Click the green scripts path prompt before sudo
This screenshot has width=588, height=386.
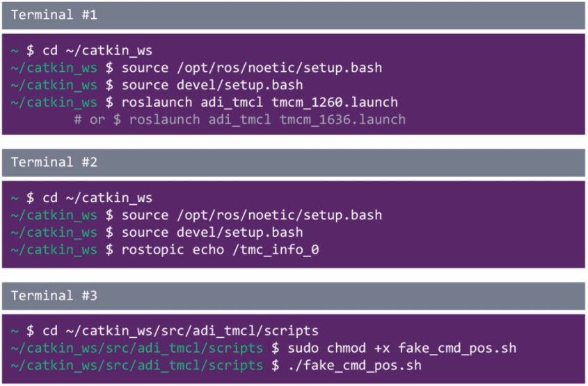pos(137,348)
